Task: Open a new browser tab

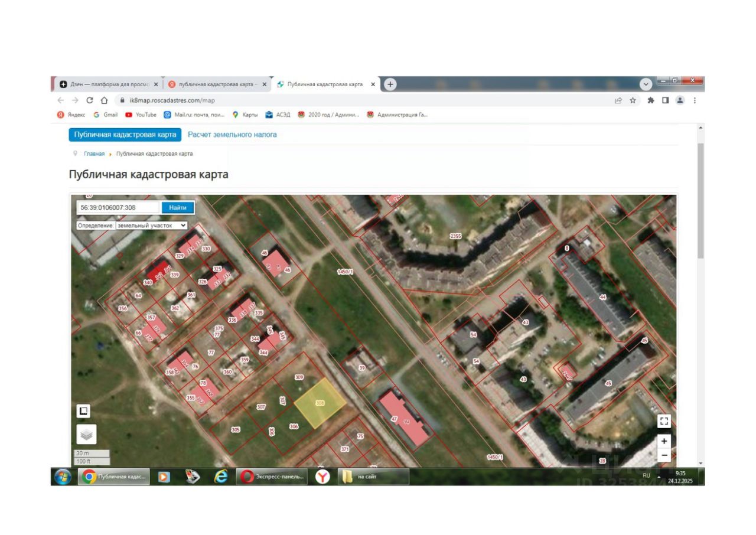Action: point(390,84)
